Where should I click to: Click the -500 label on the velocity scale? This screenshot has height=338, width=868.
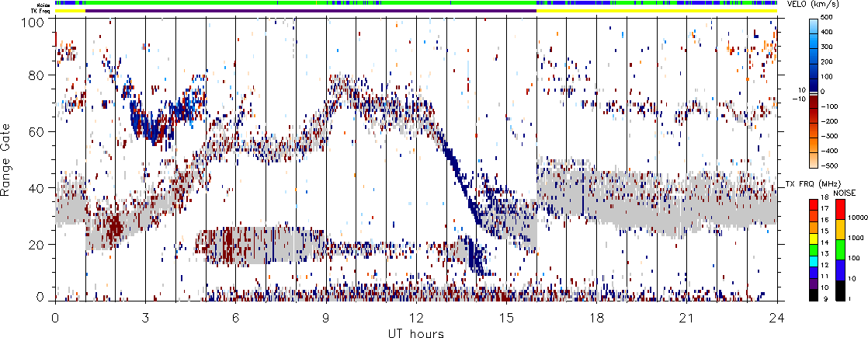coord(829,166)
